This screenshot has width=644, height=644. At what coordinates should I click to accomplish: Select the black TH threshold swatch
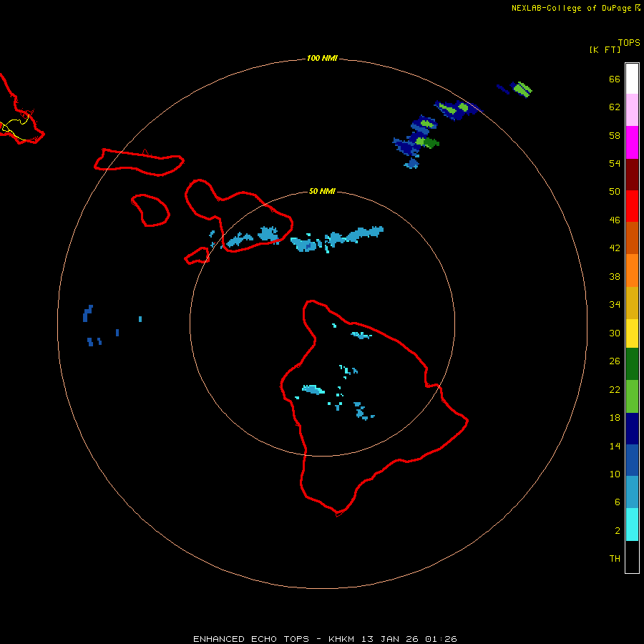point(632,557)
